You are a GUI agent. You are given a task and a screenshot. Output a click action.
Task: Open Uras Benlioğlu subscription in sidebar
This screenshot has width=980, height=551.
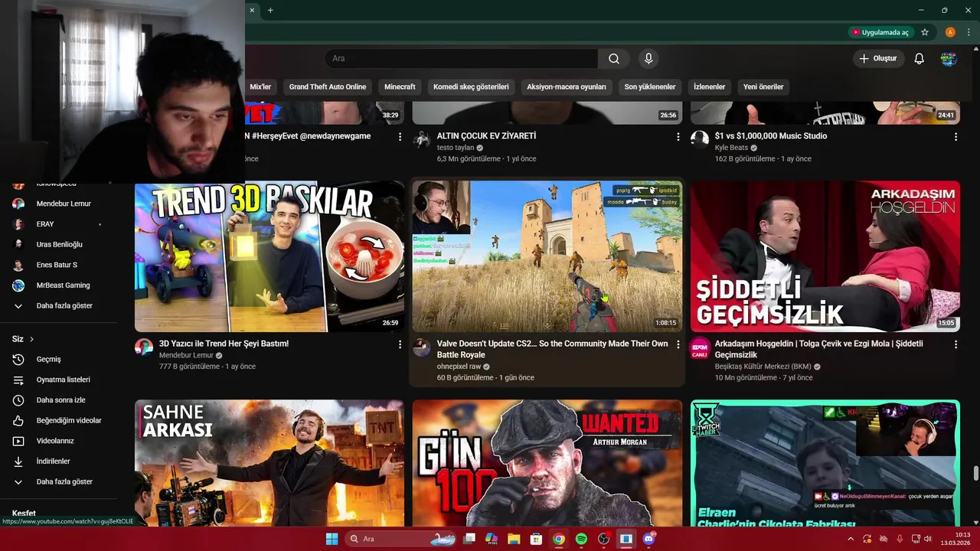coord(61,244)
